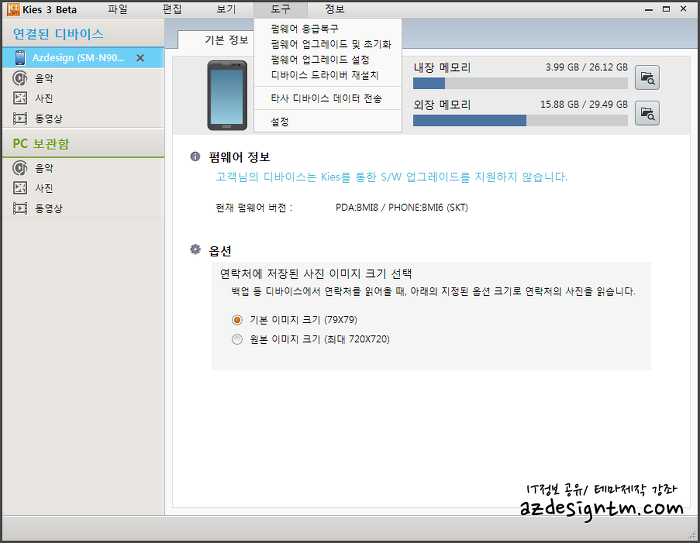Click music icon under 연결된 디바이스
The width and height of the screenshot is (700, 543).
coord(20,78)
